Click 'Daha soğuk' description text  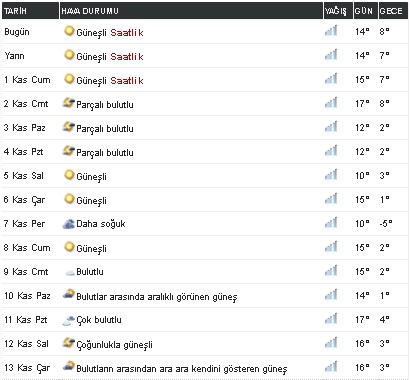click(x=101, y=224)
